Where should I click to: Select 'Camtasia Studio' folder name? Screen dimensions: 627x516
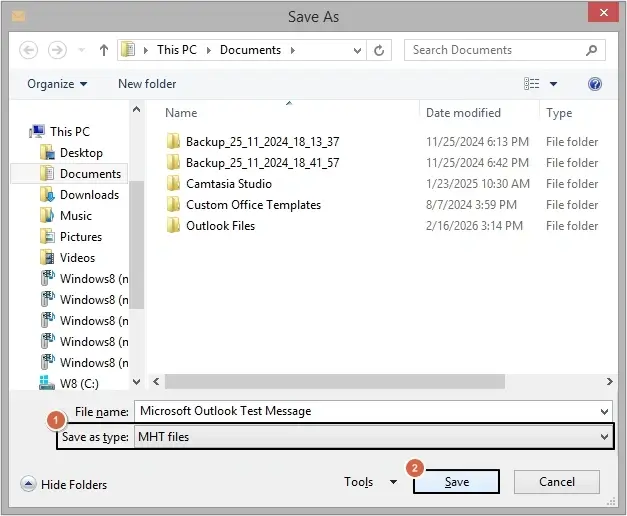click(x=229, y=184)
